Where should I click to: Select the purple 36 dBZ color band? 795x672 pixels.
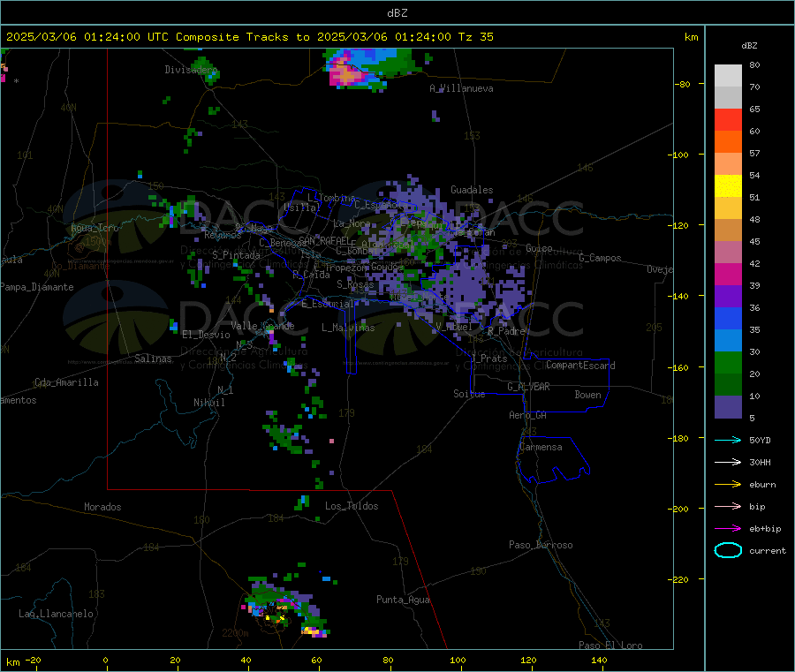[x=728, y=297]
